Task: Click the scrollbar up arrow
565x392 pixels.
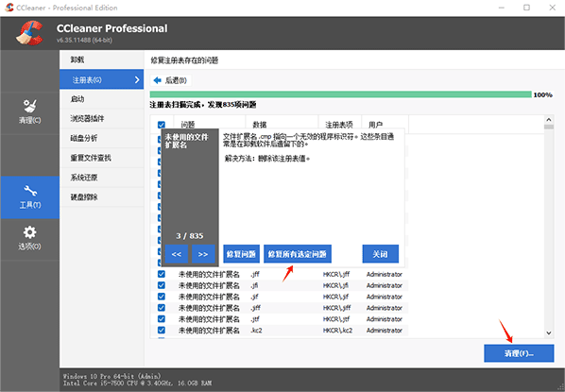Action: coord(548,120)
